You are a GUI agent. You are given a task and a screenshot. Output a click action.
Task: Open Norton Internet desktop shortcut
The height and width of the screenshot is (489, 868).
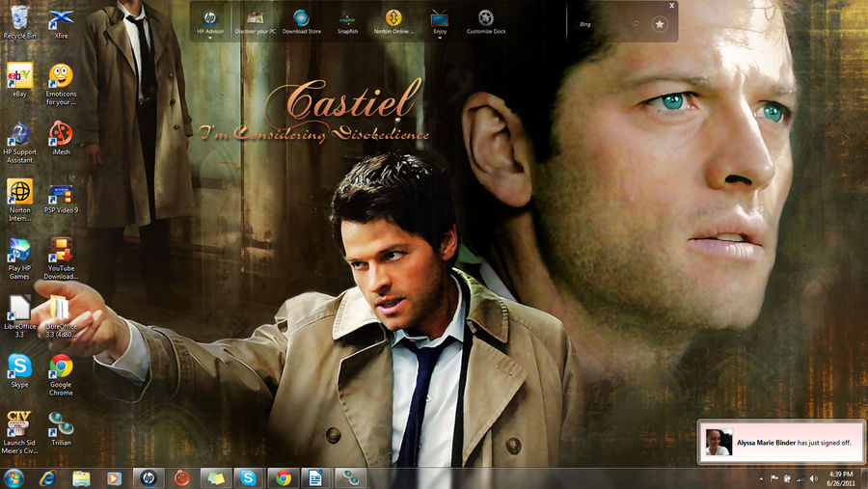pyautogui.click(x=19, y=200)
